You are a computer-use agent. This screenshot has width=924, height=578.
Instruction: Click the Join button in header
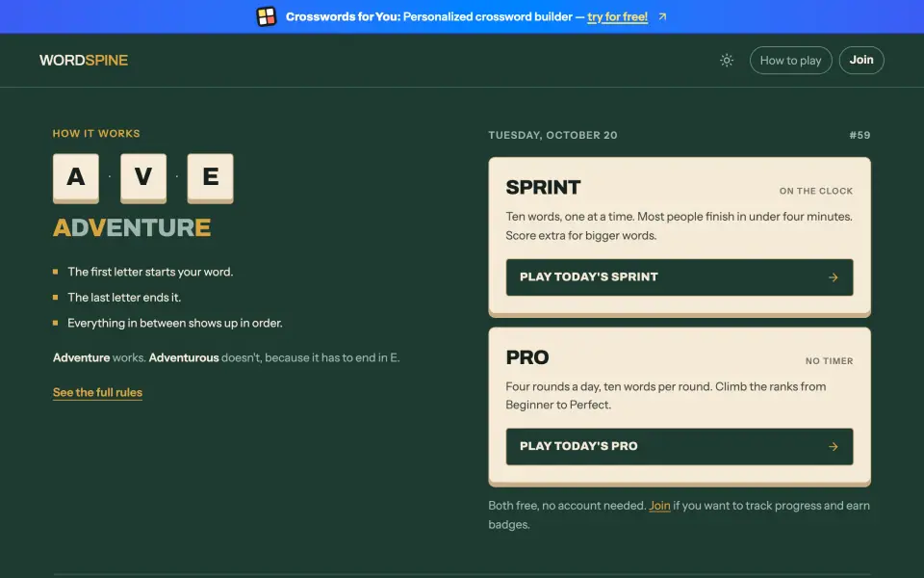pyautogui.click(x=860, y=60)
